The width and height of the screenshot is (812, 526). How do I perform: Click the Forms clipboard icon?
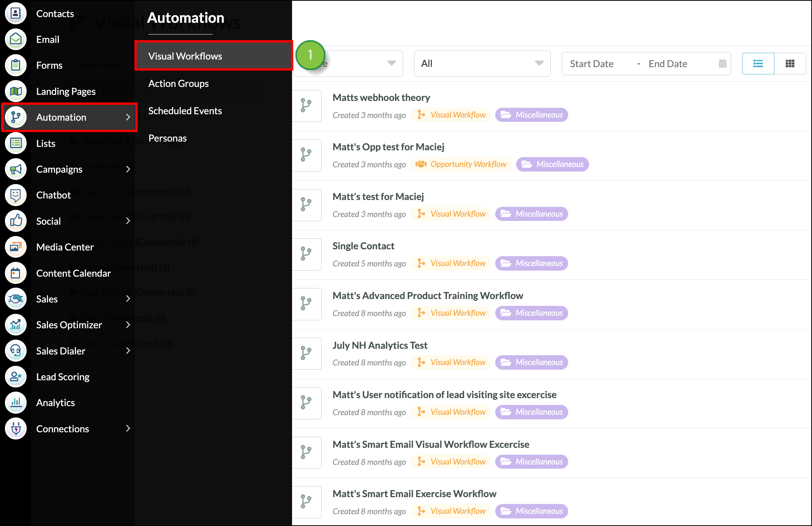pyautogui.click(x=15, y=65)
